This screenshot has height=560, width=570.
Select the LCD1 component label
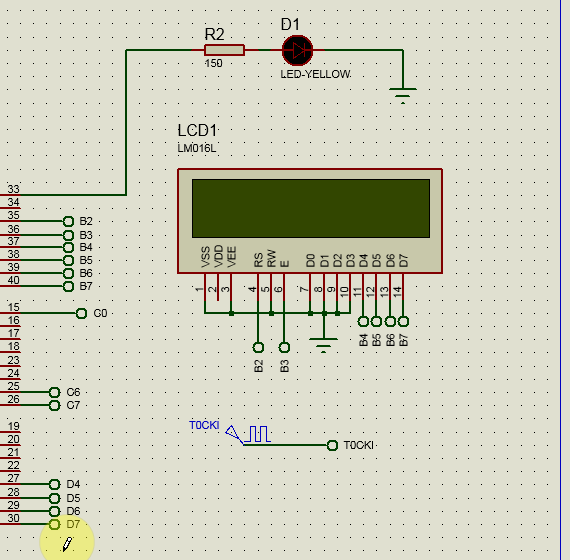pos(197,131)
